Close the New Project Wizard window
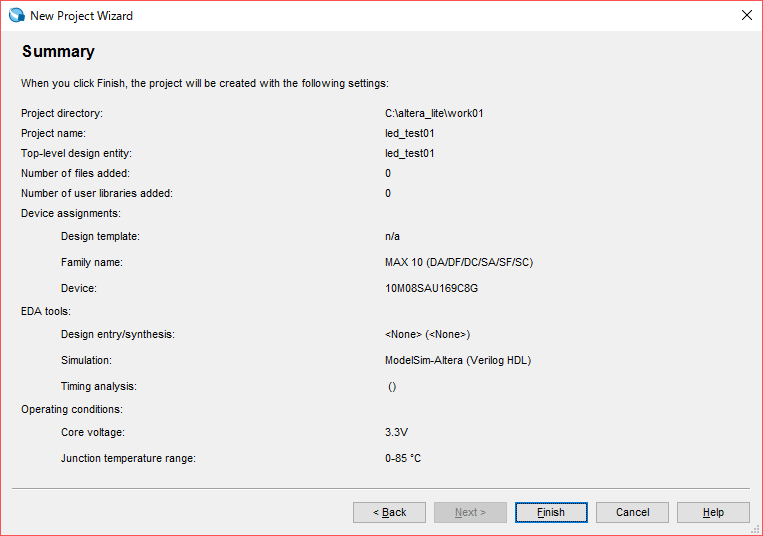Screen dimensions: 763x536 point(746,15)
